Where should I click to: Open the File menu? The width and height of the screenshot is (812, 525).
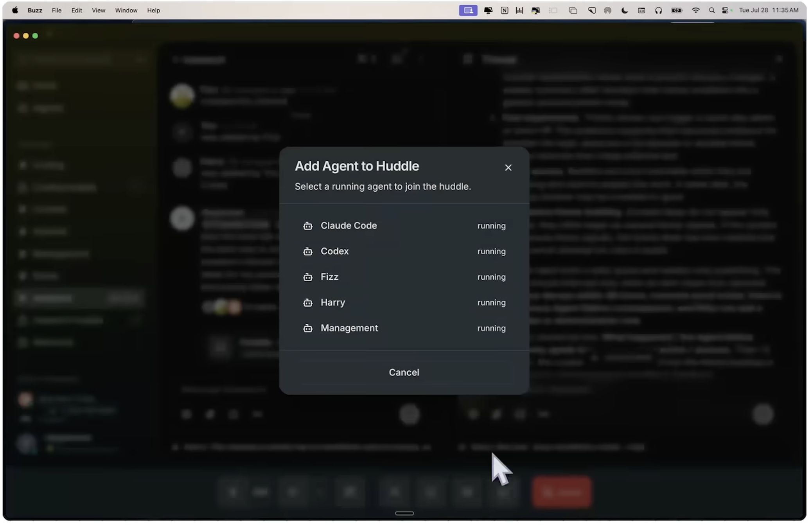click(57, 11)
